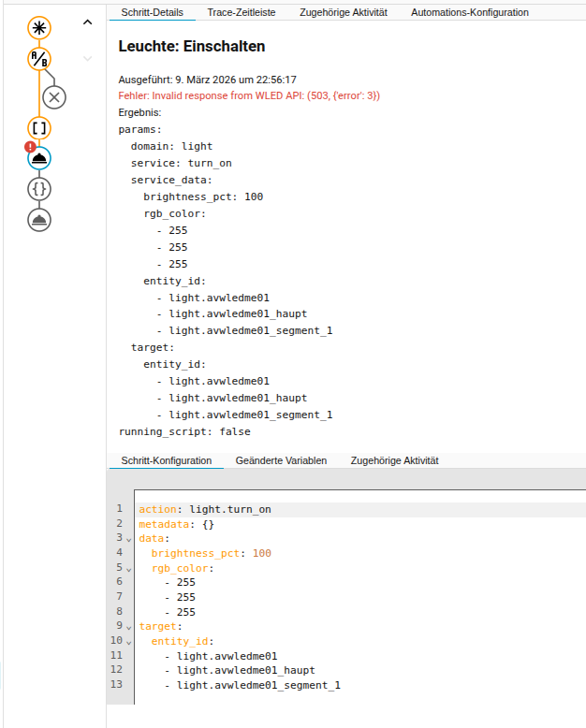Select the Schritt-Konfiguration tab

167,460
